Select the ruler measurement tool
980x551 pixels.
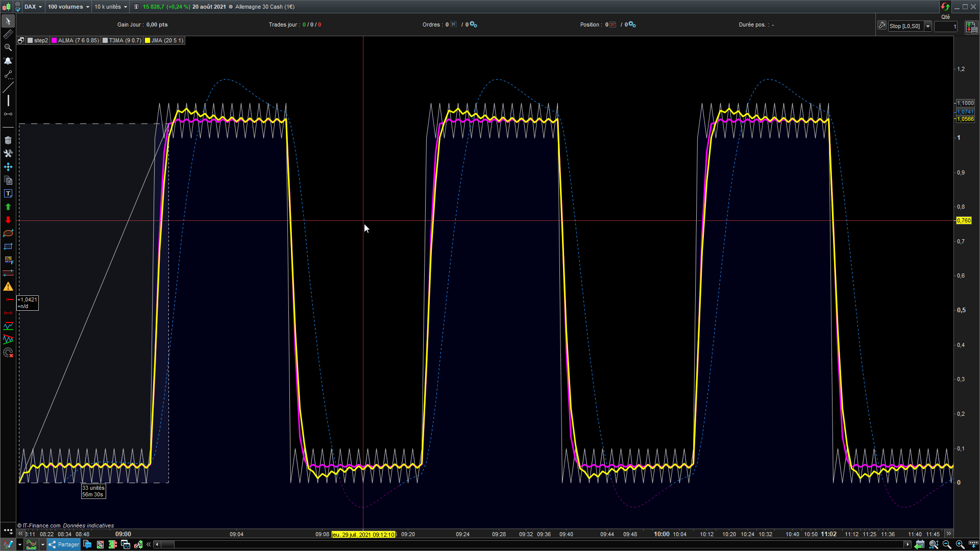[8, 34]
